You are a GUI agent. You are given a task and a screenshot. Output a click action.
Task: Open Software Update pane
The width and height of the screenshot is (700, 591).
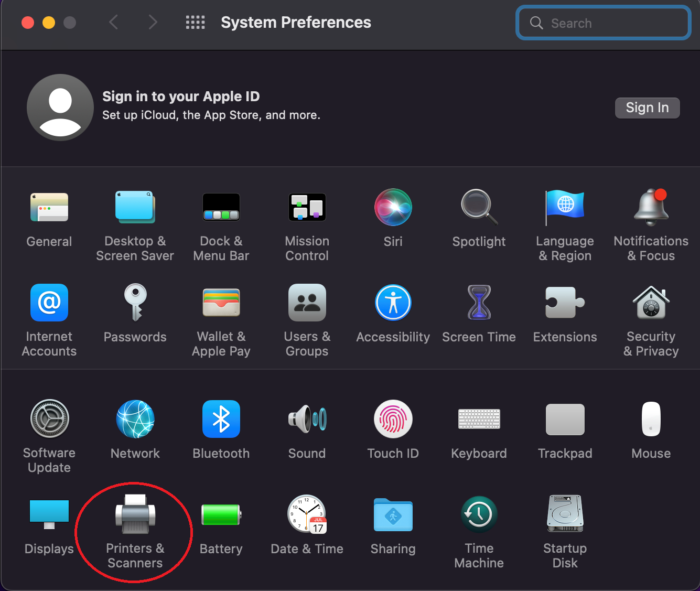point(49,419)
